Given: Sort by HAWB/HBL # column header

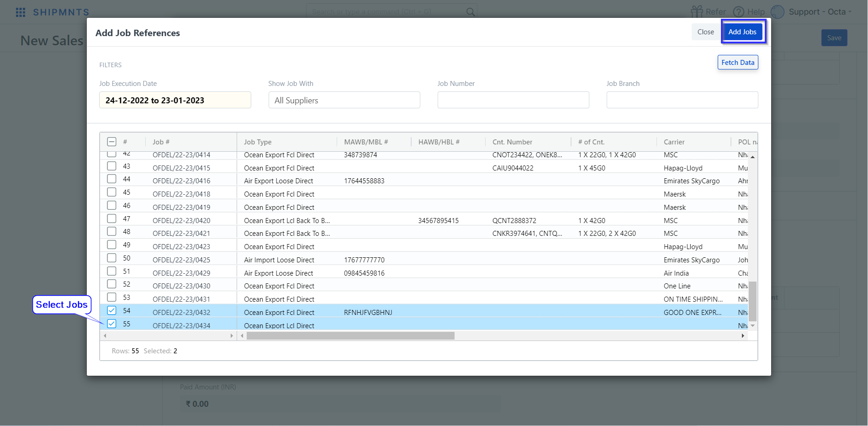Looking at the screenshot, I should tap(439, 142).
